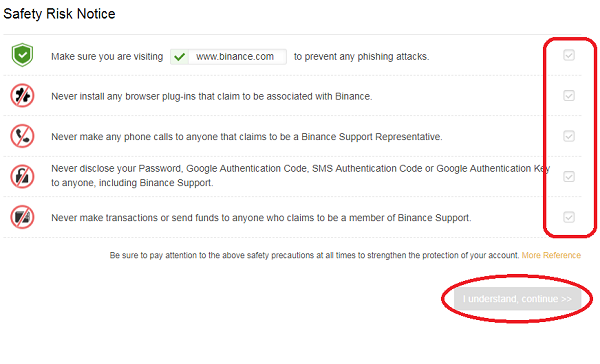Check the password disclosure warning checkbox
The width and height of the screenshot is (600, 364).
point(569,176)
